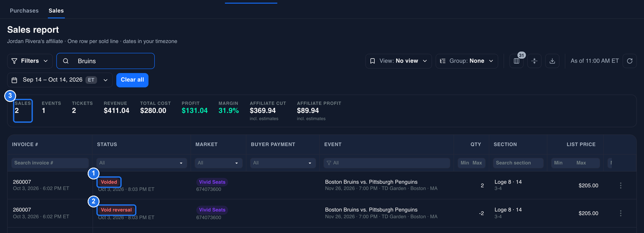This screenshot has height=233, width=644.
Task: Open the Market column filter dropdown
Action: 219,163
